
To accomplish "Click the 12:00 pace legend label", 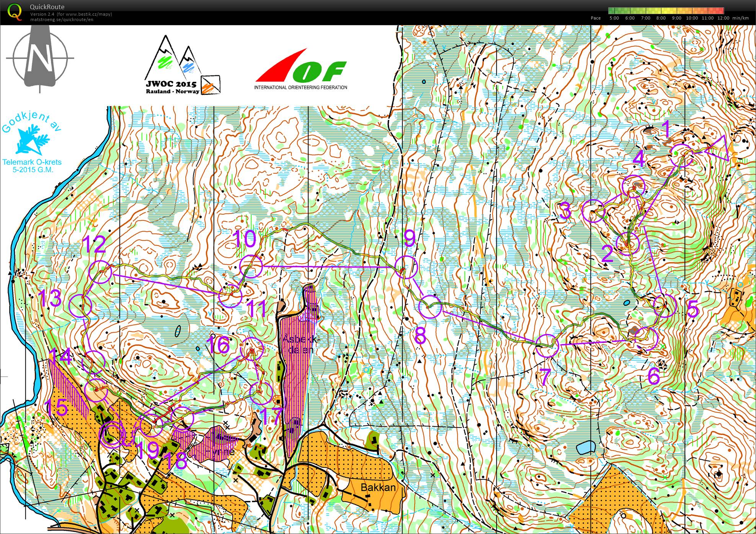I will (x=723, y=18).
